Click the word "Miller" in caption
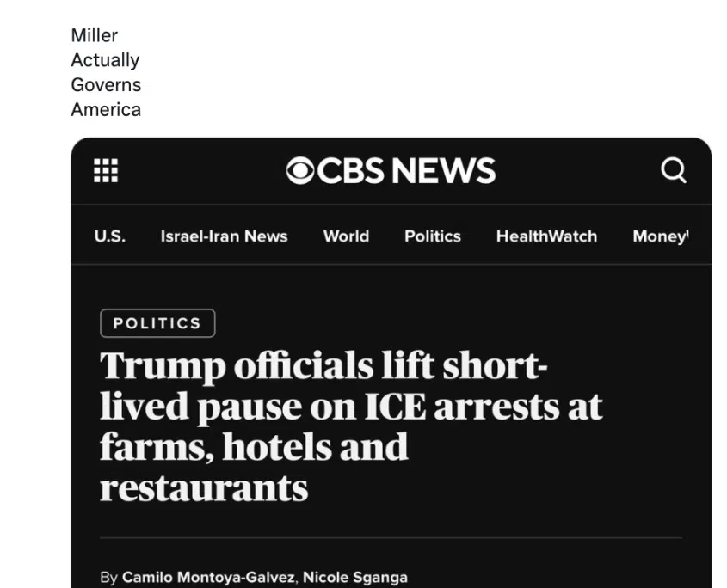 click(95, 35)
